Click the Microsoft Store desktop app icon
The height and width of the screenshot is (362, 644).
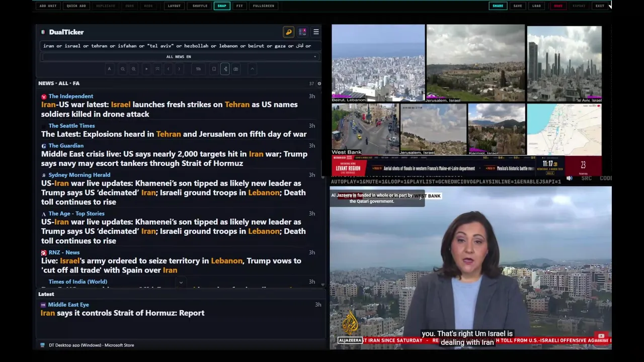coord(43,345)
